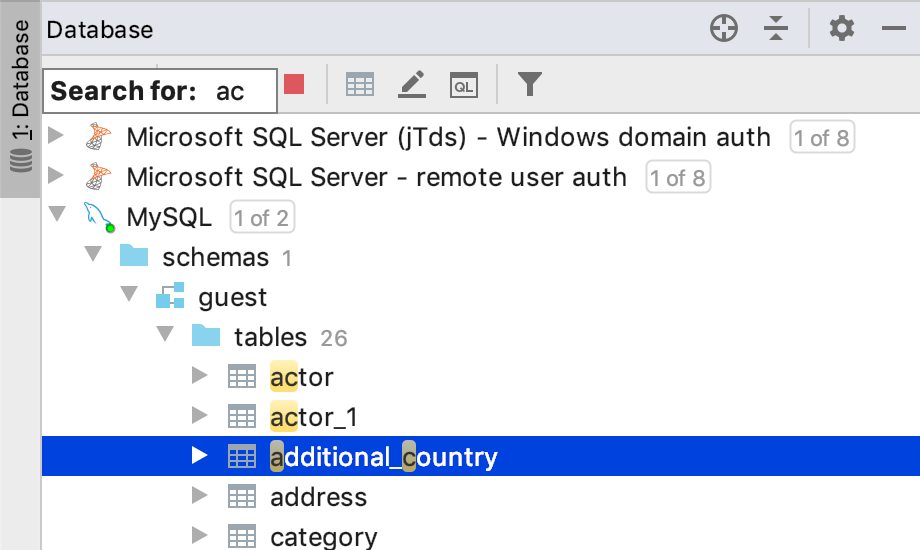Click the table icon next to actor_1

242,416
